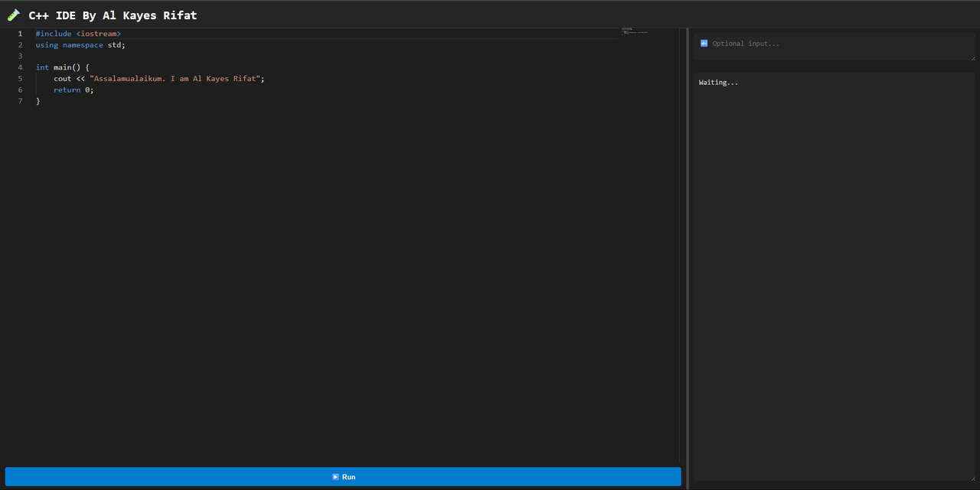Click the 'int main() {' line
Viewport: 980px width, 490px height.
click(62, 67)
